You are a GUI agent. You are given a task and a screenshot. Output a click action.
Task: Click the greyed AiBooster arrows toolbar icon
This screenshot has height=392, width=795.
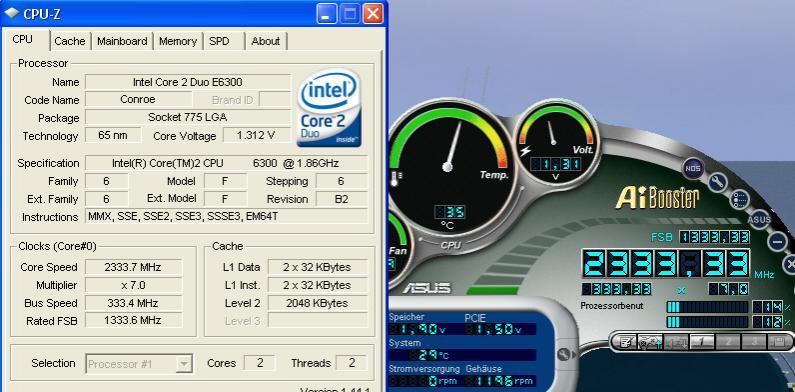click(675, 342)
